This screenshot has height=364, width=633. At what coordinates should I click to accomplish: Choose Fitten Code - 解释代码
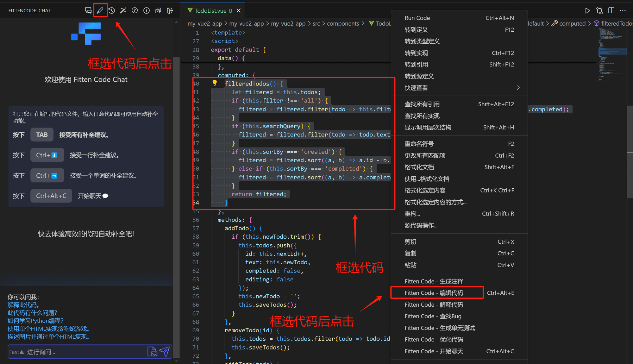click(459, 304)
